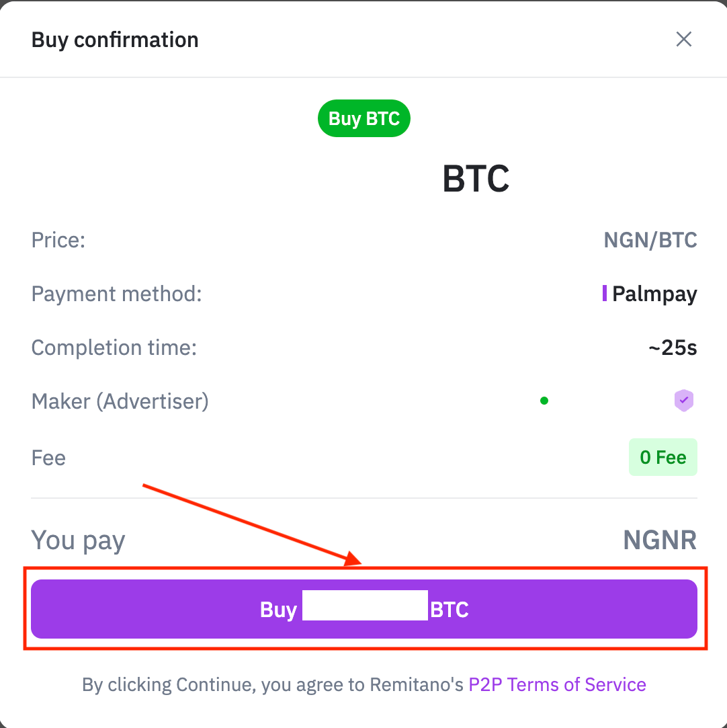Viewport: 727px width, 728px height.
Task: Click the Fee row label
Action: (x=48, y=458)
